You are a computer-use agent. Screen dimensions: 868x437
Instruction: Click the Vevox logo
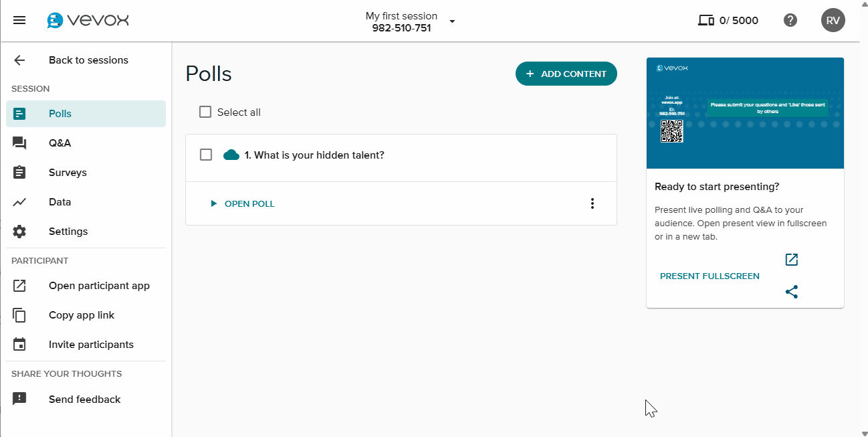(x=88, y=20)
